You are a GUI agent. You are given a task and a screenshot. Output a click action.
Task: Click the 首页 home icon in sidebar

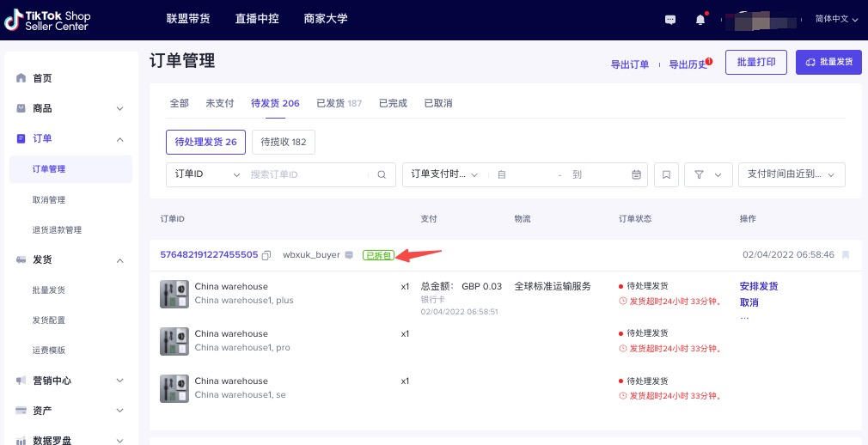point(21,78)
